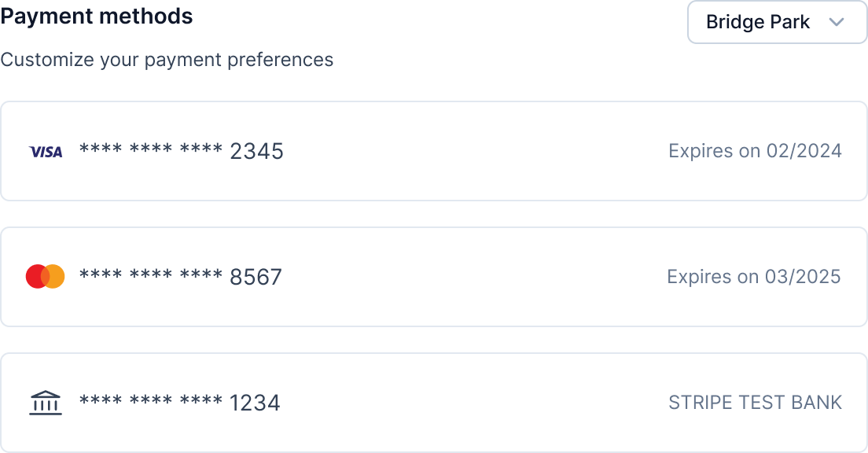Click the masked asterisks on Visa card
Image resolution: width=868 pixels, height=453 pixels.
click(151, 149)
